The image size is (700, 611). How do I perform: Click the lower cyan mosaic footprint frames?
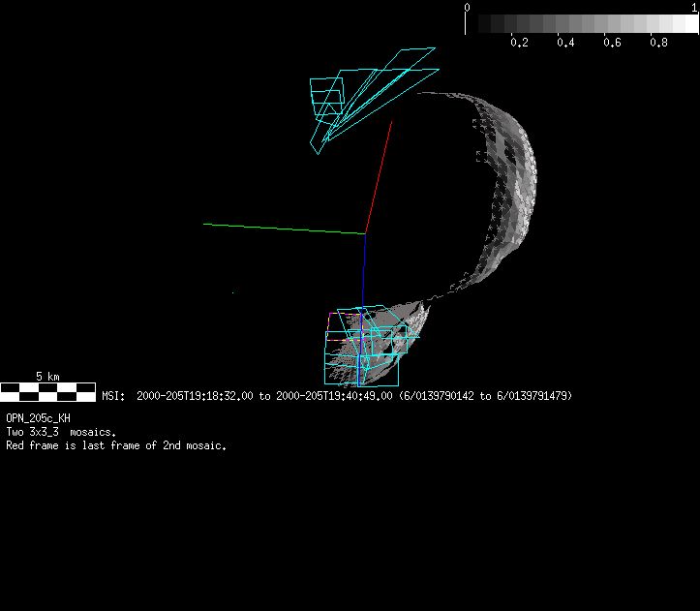tap(363, 347)
